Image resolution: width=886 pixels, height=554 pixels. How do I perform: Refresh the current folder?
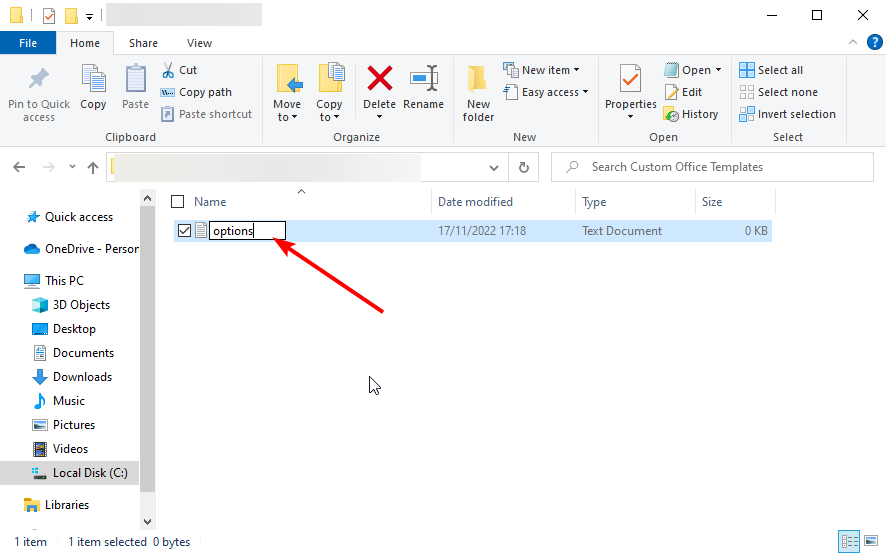[x=524, y=167]
